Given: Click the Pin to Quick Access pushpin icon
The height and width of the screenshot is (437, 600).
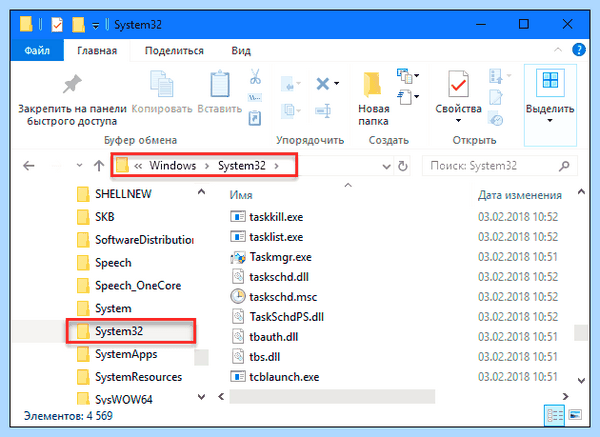Looking at the screenshot, I should (72, 84).
